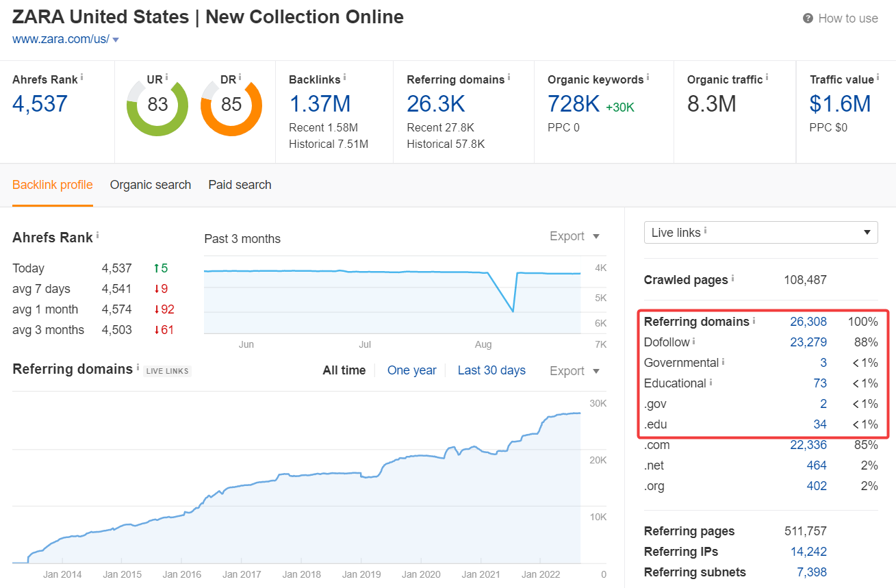This screenshot has width=896, height=588.
Task: Open the .org count 402 link
Action: click(817, 486)
